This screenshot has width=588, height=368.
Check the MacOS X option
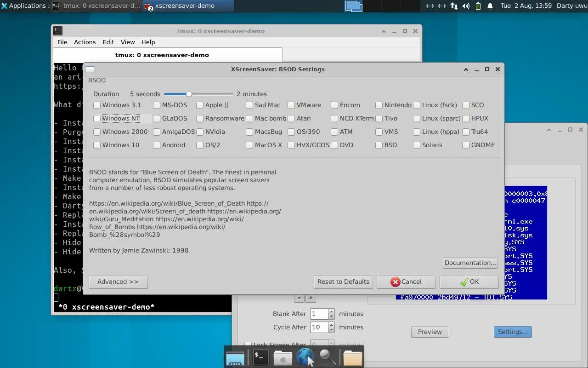coord(249,145)
